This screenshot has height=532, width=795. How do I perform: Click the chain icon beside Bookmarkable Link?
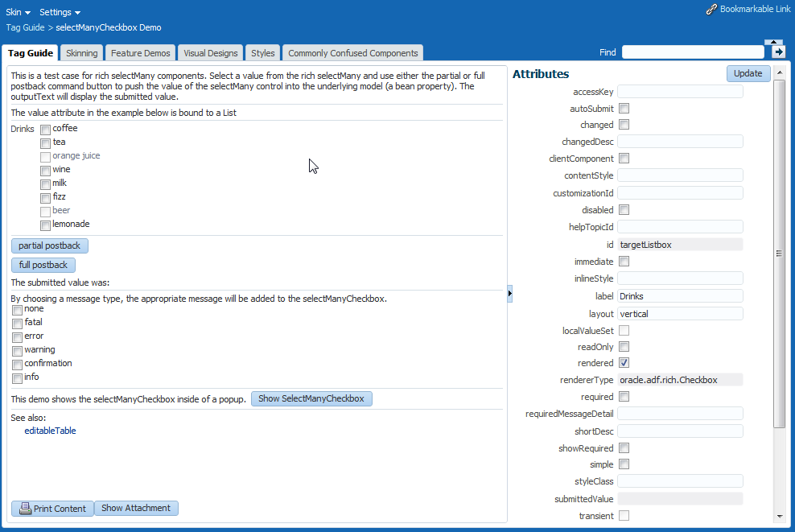click(711, 10)
